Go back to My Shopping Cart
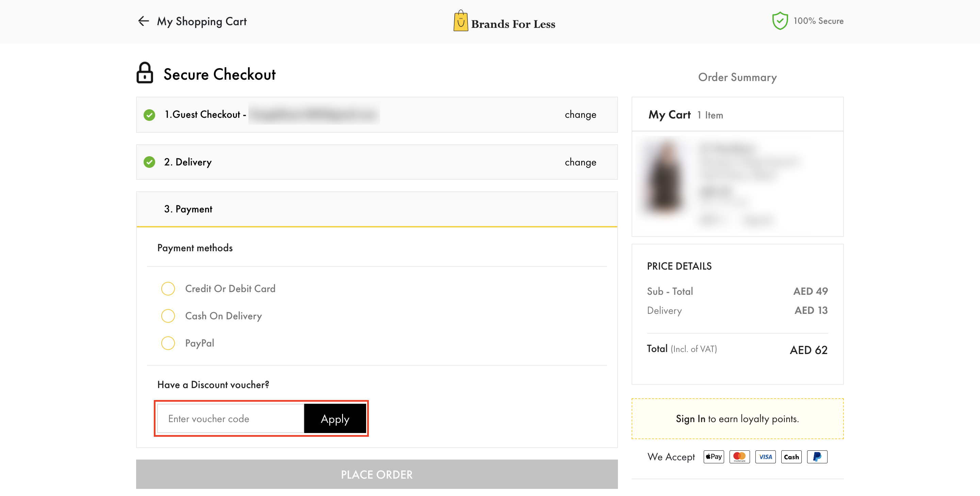980x496 pixels. 202,21
